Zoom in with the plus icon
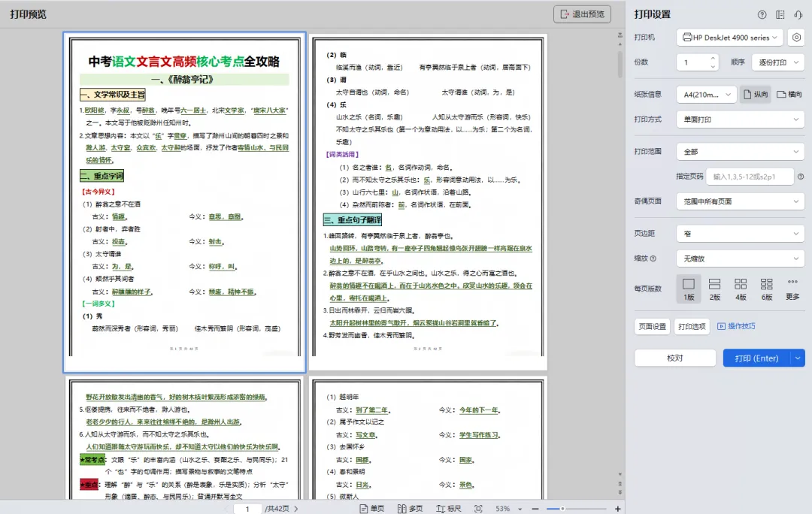The width and height of the screenshot is (812, 514). click(617, 509)
